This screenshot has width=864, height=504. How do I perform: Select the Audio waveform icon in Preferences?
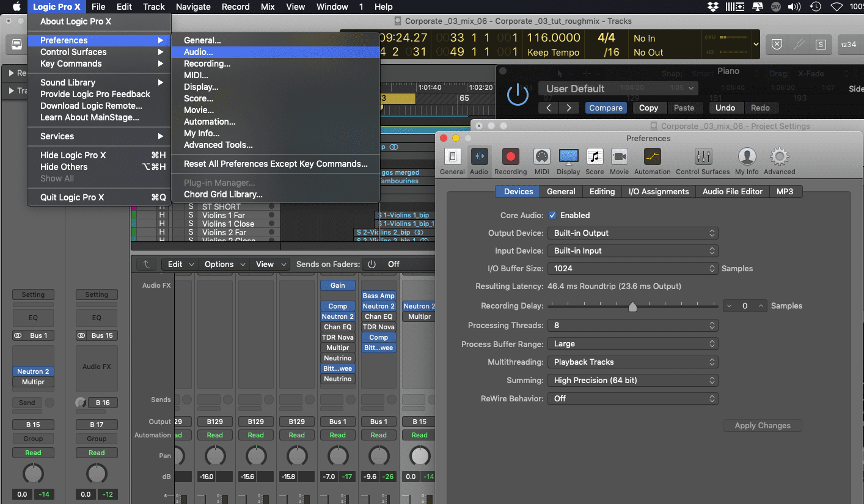(479, 157)
